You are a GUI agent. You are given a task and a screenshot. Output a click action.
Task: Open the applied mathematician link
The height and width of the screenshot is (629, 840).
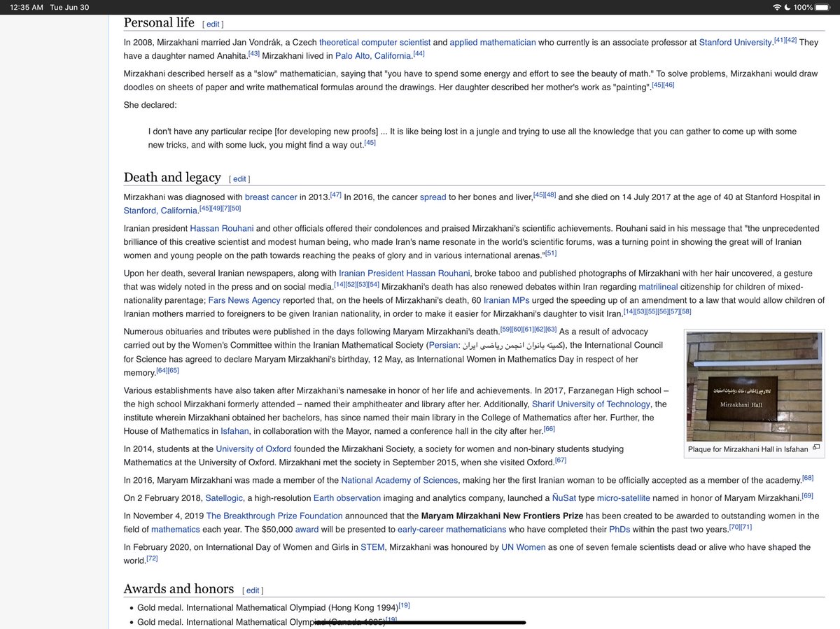point(493,42)
